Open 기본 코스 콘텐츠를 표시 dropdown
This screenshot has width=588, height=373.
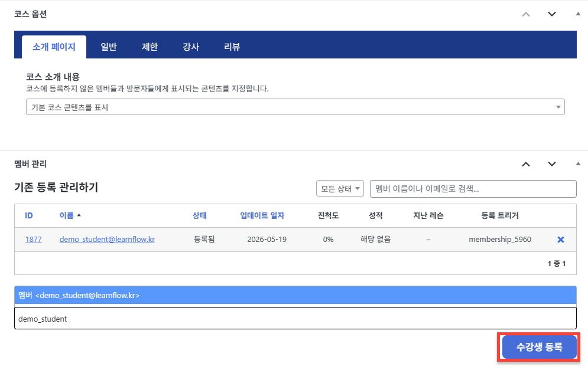[295, 107]
